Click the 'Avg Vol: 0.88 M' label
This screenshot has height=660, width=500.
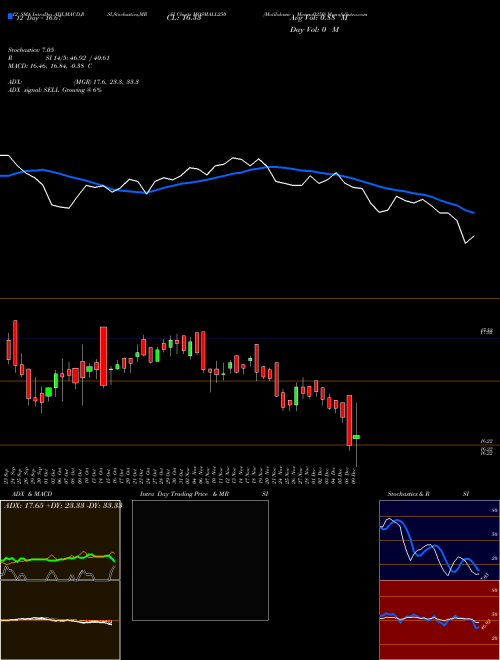319,18
